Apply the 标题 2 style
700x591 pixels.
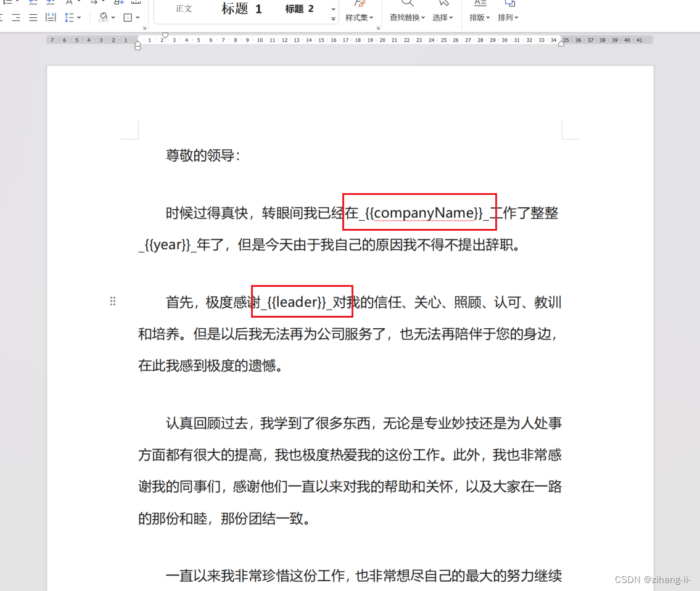pos(300,9)
